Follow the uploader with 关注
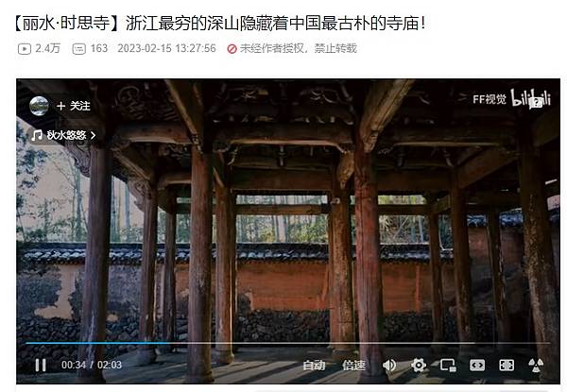 (x=74, y=106)
